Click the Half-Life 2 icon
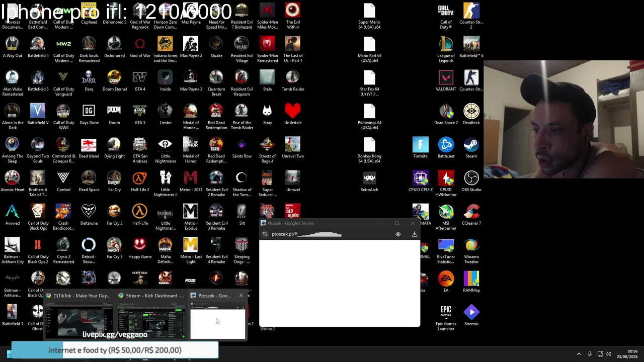 (x=140, y=181)
